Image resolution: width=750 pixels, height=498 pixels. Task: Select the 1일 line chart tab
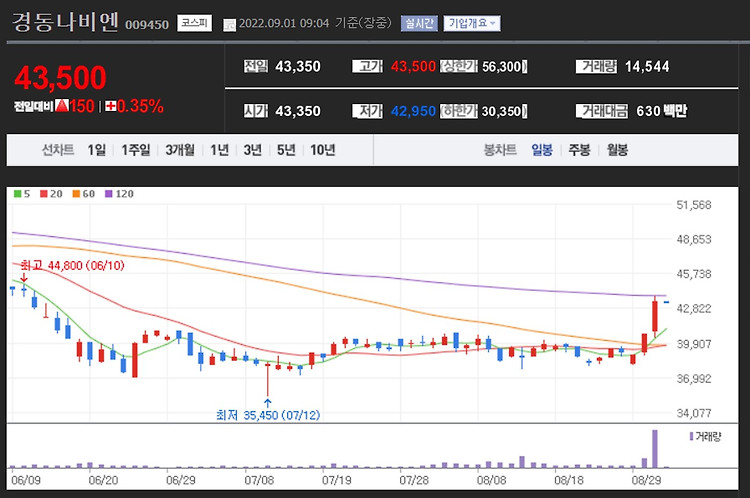[97, 150]
